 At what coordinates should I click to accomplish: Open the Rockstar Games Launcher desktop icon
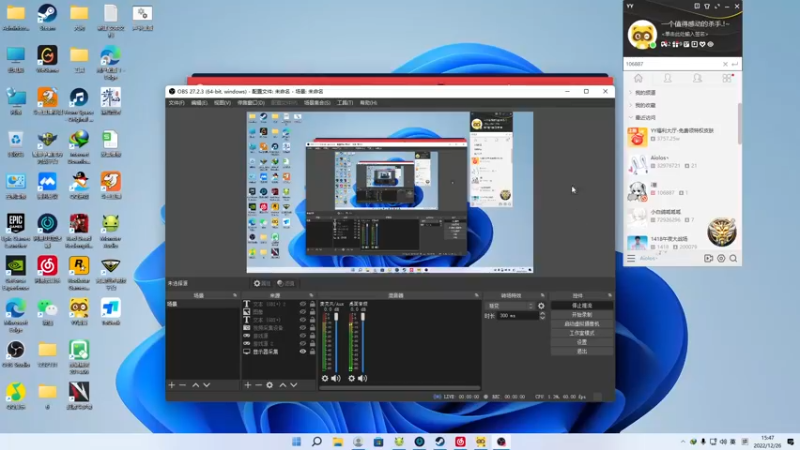tap(79, 273)
